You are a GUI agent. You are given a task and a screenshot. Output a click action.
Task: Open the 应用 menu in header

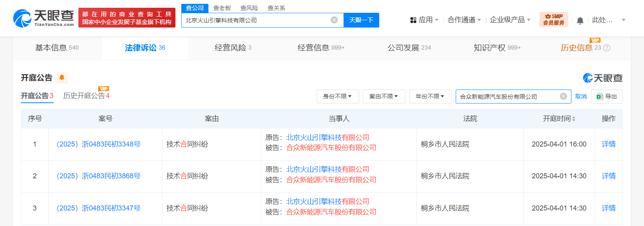[425, 20]
